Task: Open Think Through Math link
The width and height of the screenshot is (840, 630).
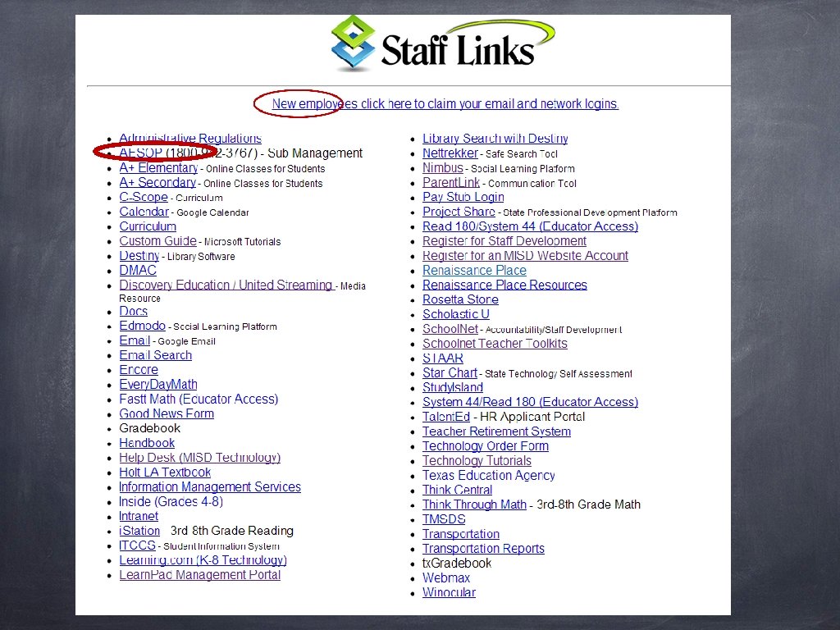Action: (474, 504)
